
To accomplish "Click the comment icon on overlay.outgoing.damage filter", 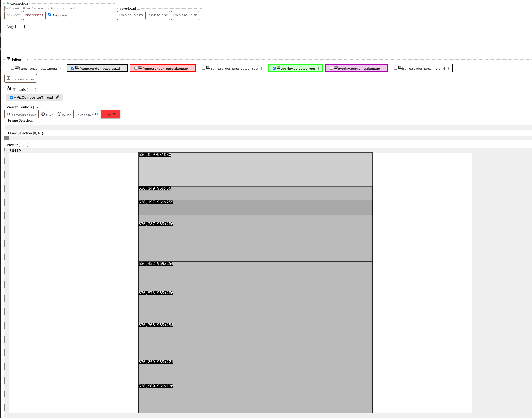I will coord(335,68).
